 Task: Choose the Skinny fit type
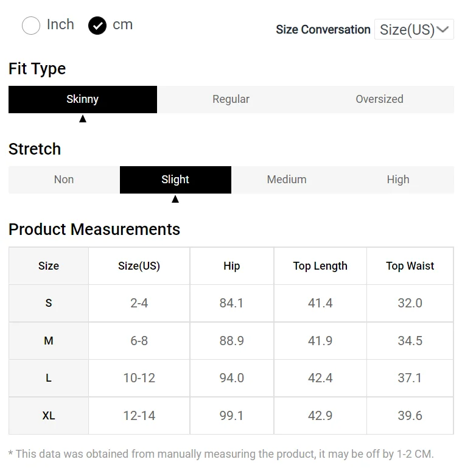coord(83,99)
